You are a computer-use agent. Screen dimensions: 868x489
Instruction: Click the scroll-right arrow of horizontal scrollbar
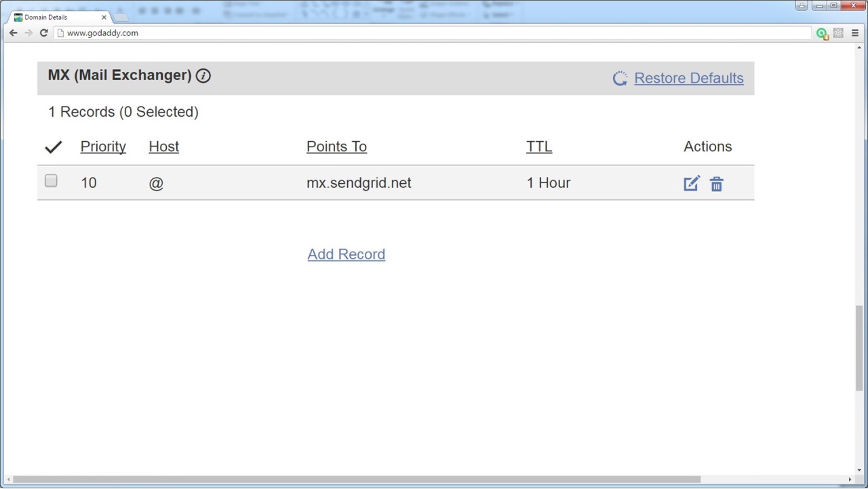point(850,480)
